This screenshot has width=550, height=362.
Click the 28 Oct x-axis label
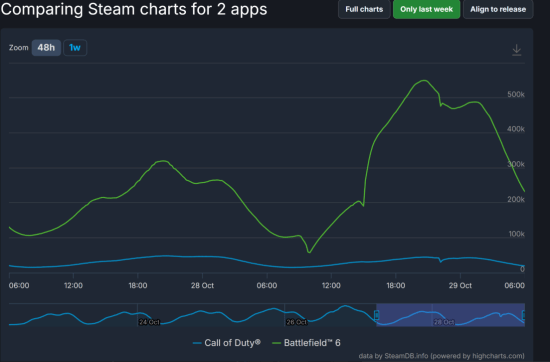tap(202, 286)
